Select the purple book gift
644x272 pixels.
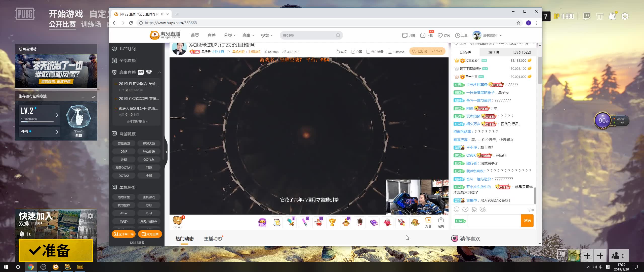pos(374,222)
